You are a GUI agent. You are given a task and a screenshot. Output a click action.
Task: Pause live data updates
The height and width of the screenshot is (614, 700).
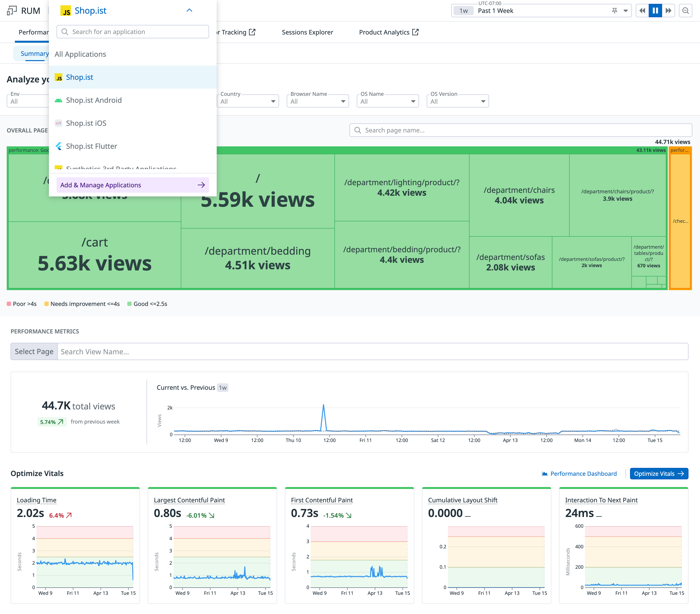coord(655,11)
